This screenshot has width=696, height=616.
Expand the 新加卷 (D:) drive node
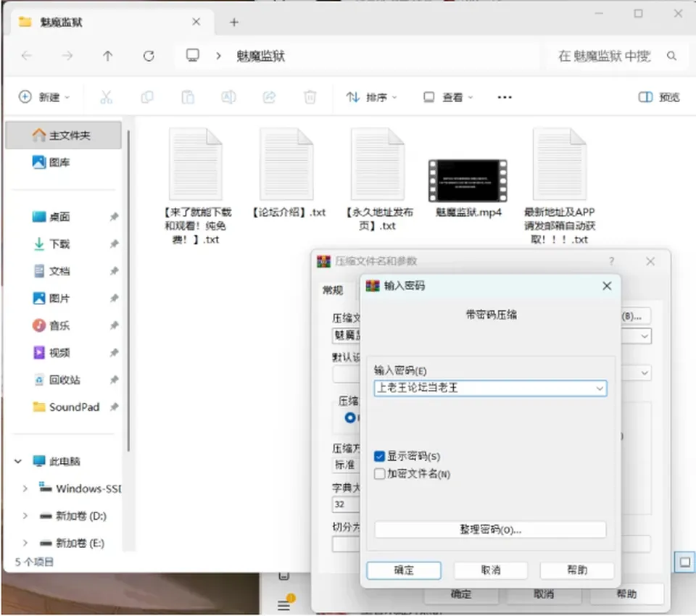pyautogui.click(x=25, y=516)
